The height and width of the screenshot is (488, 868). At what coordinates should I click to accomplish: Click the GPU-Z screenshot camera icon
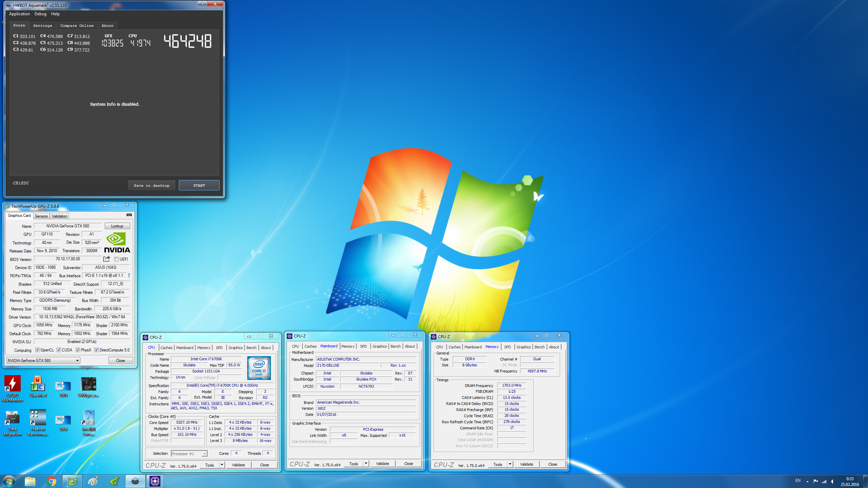129,215
